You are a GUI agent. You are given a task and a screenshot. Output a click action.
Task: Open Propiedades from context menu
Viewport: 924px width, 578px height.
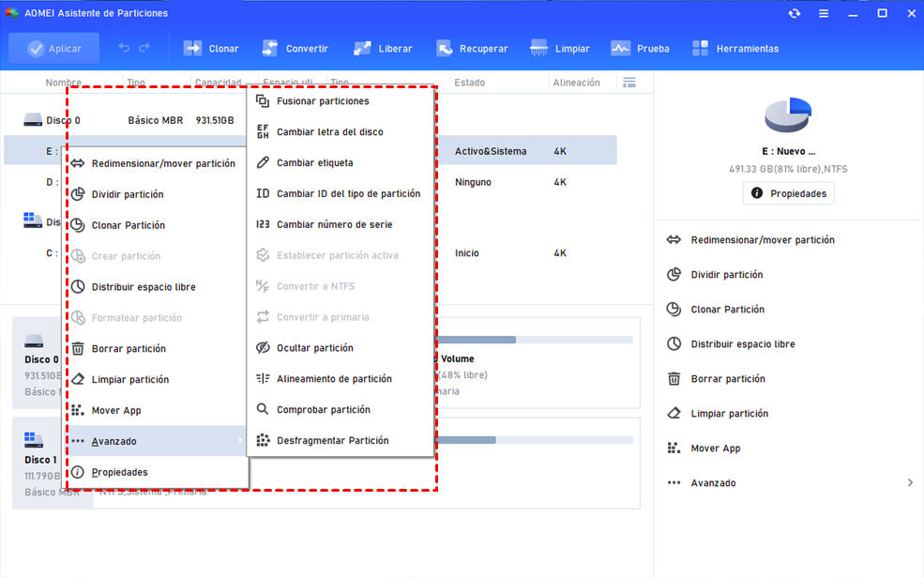tap(156, 472)
